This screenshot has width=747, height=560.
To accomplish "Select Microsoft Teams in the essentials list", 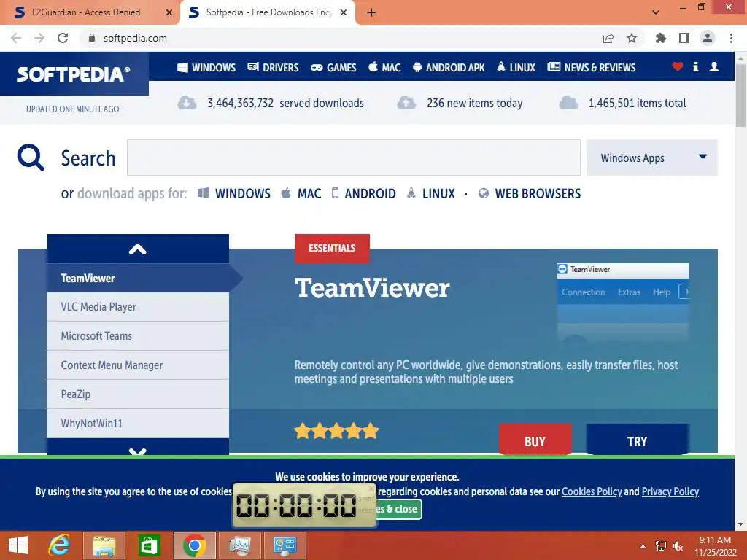I will pyautogui.click(x=138, y=336).
